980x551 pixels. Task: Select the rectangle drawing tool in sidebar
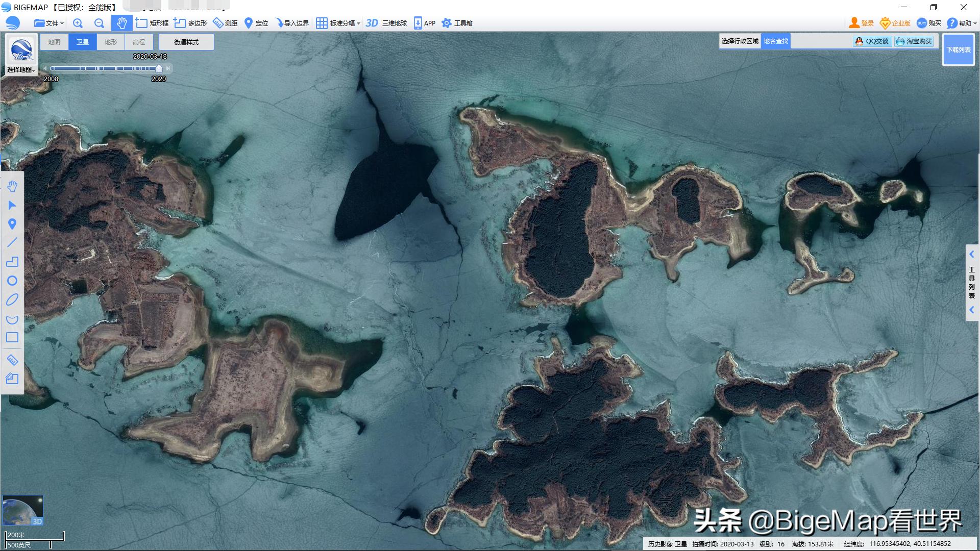coord(13,337)
